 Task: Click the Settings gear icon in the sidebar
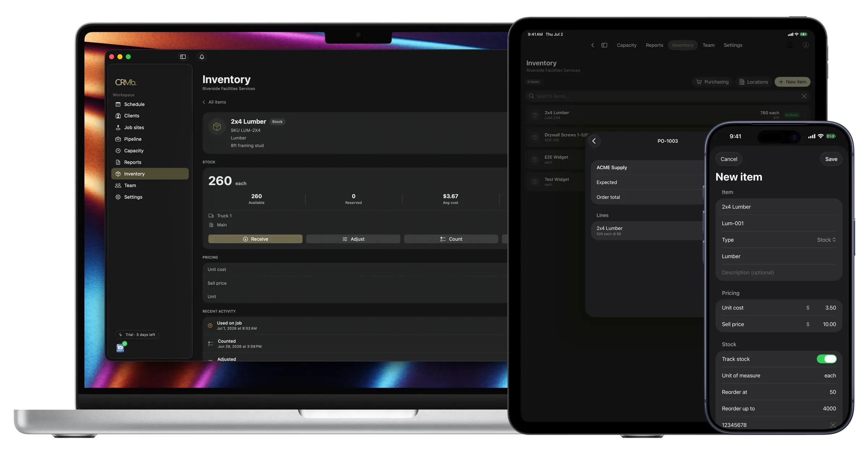click(118, 197)
